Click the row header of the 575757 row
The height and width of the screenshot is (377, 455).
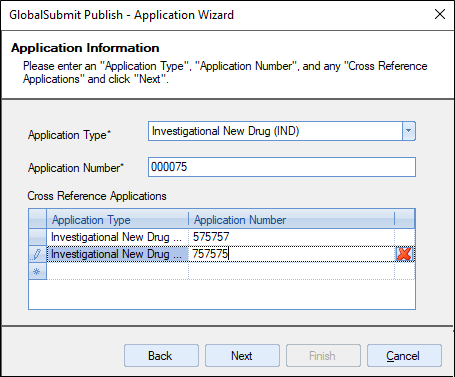coord(37,237)
